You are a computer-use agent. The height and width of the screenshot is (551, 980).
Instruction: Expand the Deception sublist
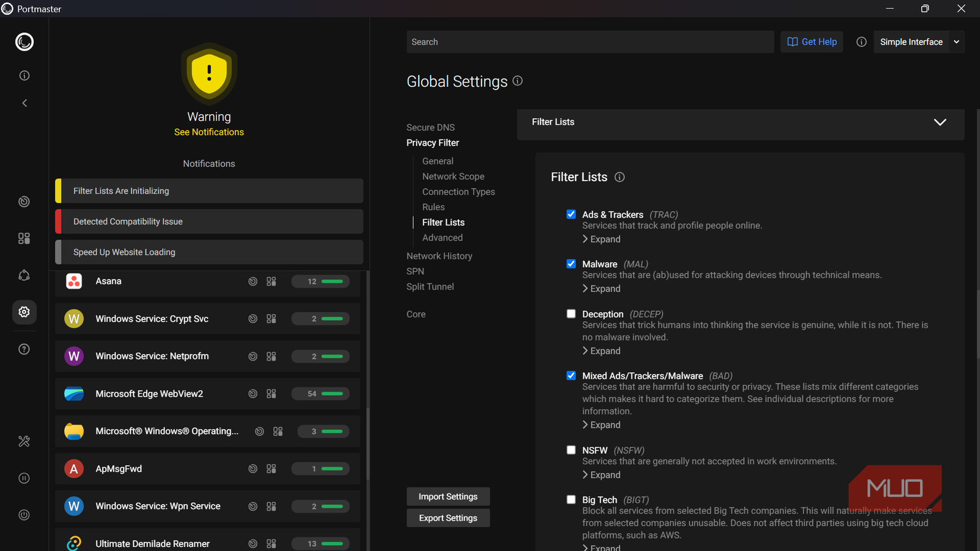(601, 351)
